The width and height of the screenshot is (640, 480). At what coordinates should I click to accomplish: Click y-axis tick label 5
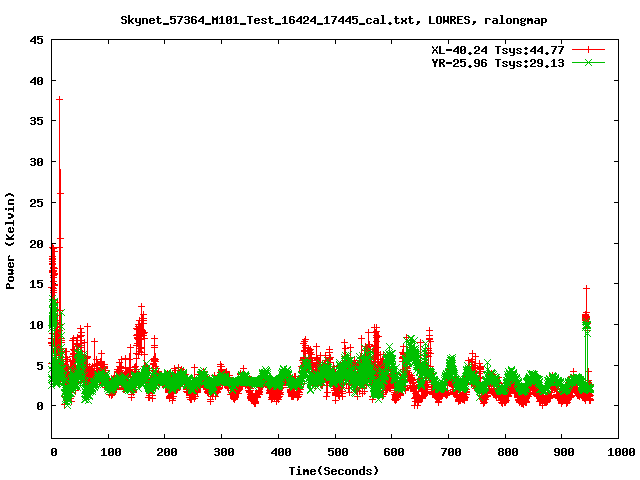pyautogui.click(x=40, y=365)
